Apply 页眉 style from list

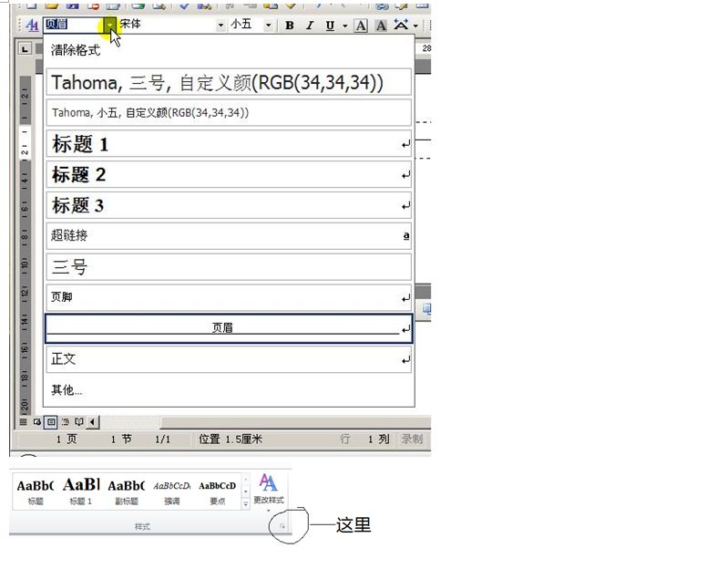pos(229,328)
